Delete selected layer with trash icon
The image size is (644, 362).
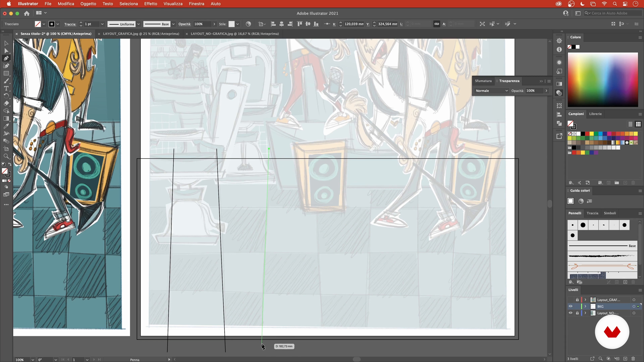pos(633,359)
